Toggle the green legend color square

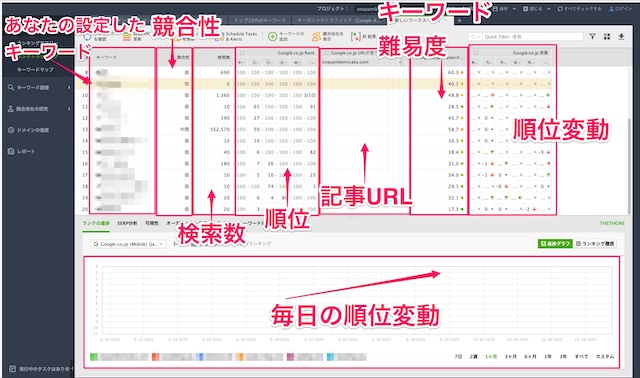tap(94, 357)
